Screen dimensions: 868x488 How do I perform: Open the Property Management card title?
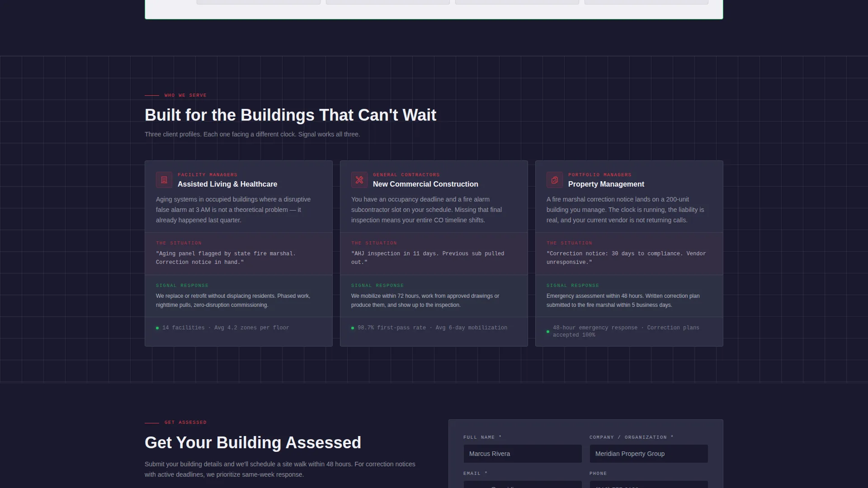[606, 184]
